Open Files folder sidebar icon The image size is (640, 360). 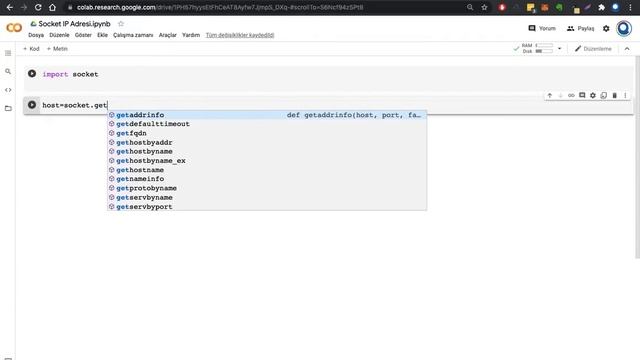coord(8,108)
